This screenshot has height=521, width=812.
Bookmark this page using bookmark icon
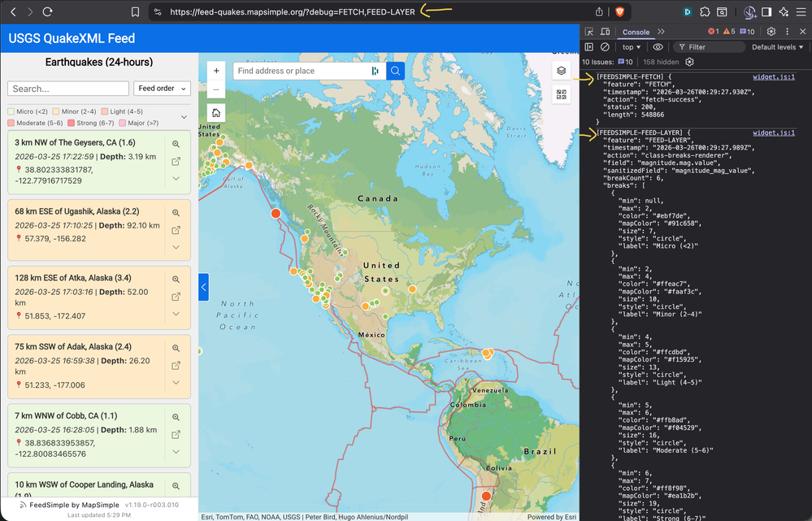coord(135,12)
